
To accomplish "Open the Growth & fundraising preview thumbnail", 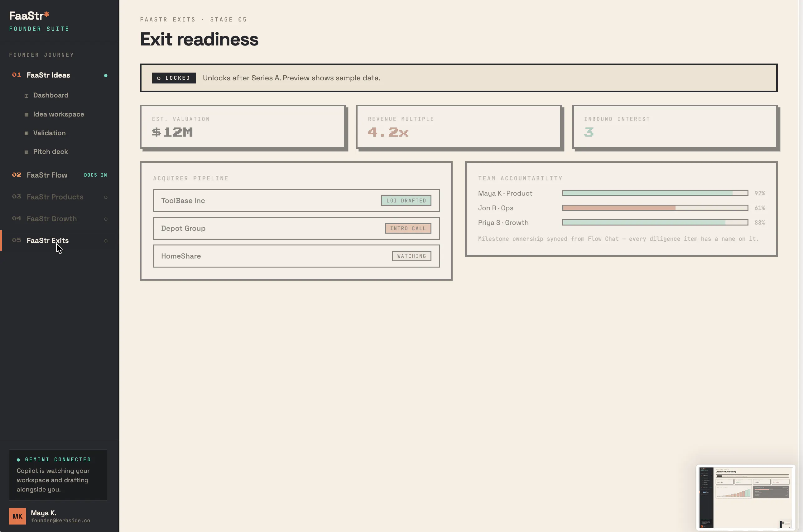I will [746, 497].
